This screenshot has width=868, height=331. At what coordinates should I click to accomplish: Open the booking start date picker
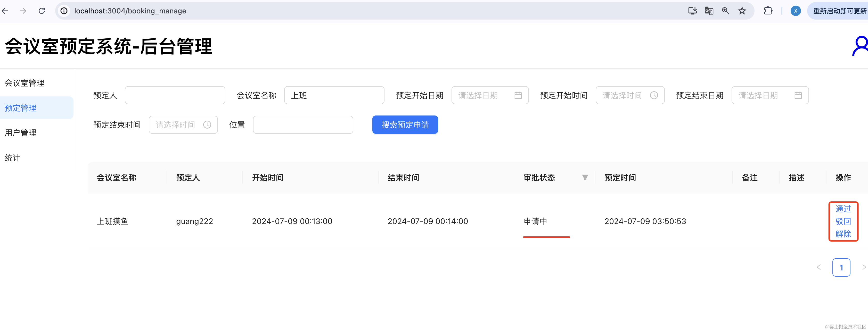(490, 95)
